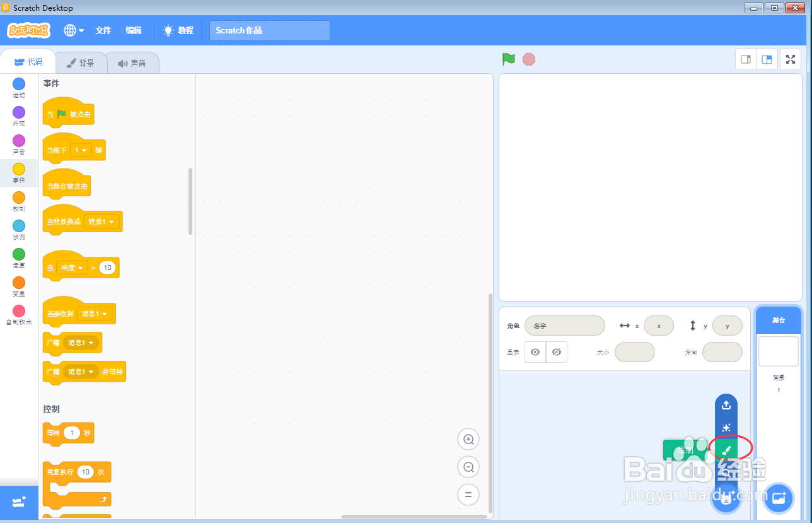Select the paint 绘制 sprite brush
Screen dimensions: 812x523
point(726,450)
